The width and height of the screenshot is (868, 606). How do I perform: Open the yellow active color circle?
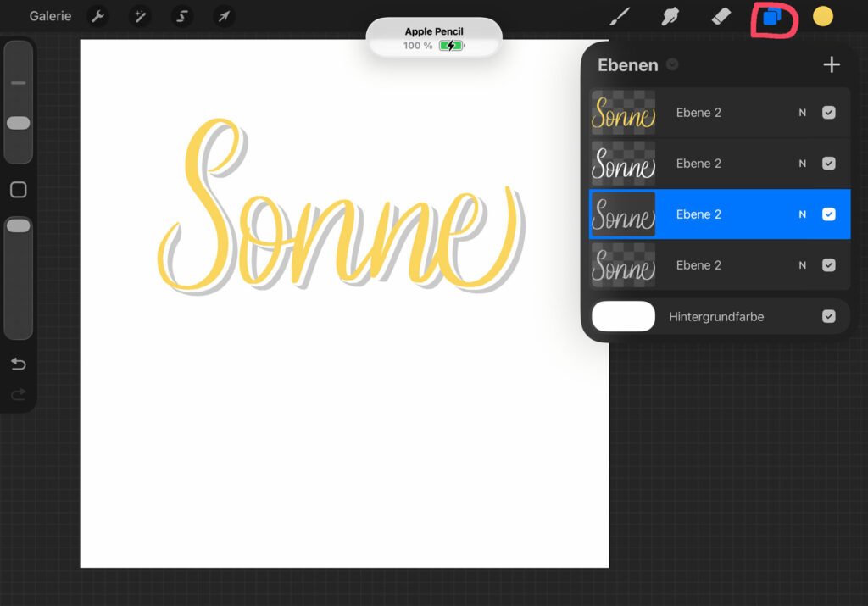pyautogui.click(x=822, y=16)
